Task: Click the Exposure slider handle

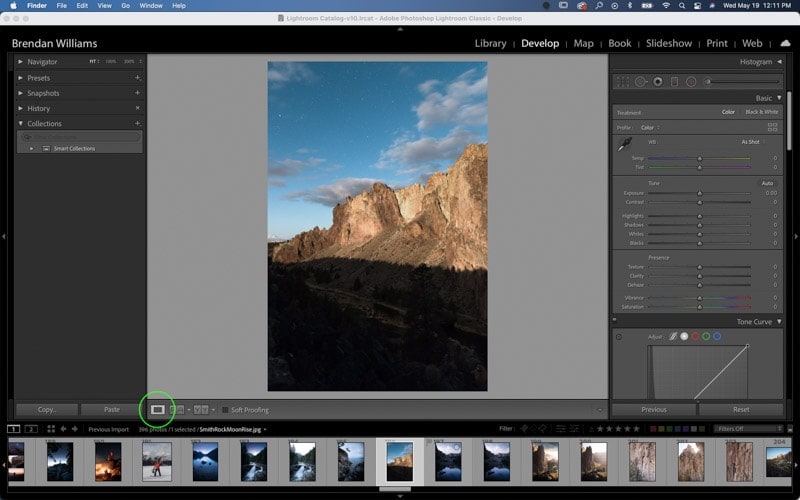Action: 699,193
